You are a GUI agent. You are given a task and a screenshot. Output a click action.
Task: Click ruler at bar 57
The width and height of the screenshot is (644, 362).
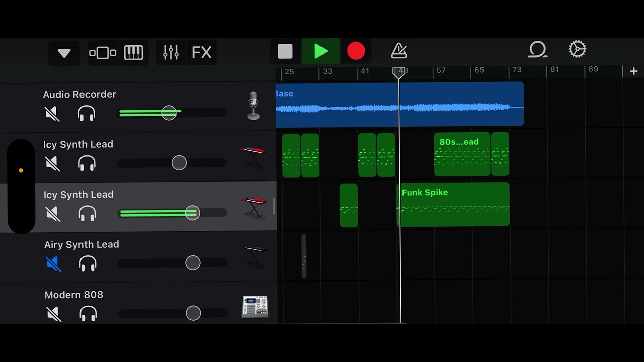[x=441, y=70]
